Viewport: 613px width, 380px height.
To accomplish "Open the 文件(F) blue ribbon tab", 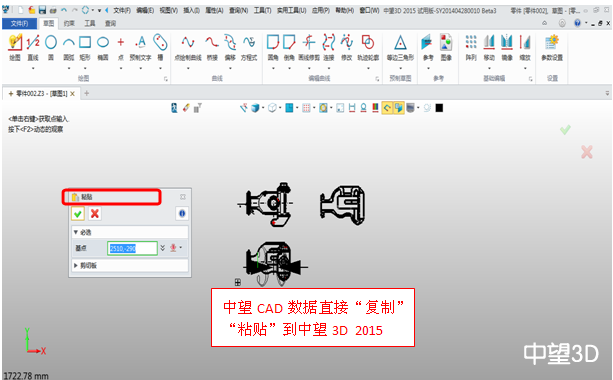I will click(x=19, y=23).
